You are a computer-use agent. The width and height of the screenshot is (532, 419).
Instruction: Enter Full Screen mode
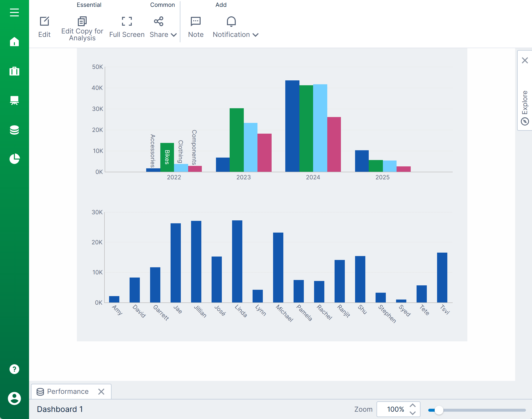coord(127,27)
